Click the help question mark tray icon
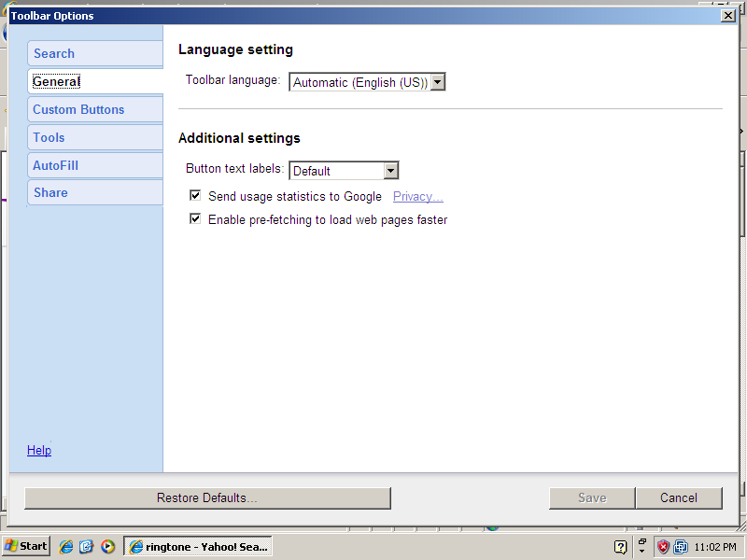Screen dimensions: 747x560 [620, 547]
